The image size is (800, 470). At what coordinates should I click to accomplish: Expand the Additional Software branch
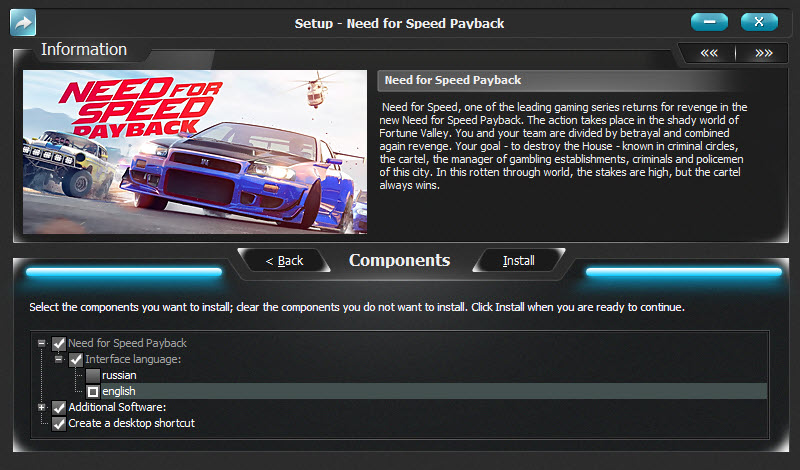tap(42, 407)
